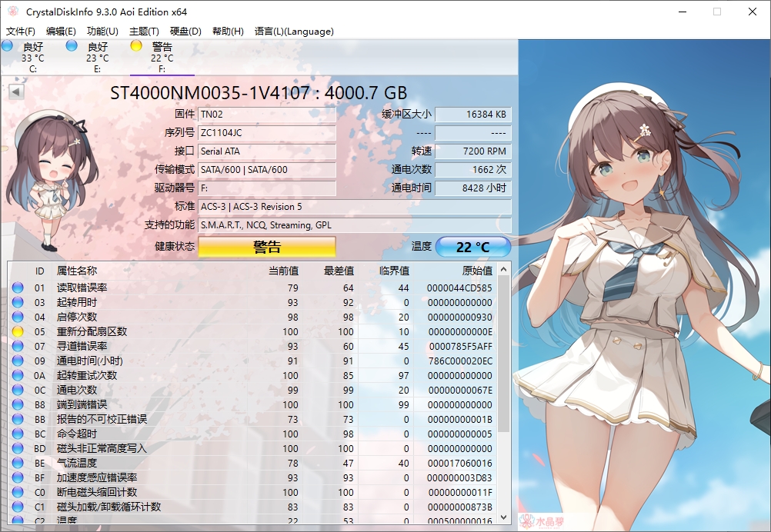Open the 功能(U) menu
Image resolution: width=771 pixels, height=532 pixels.
pos(102,32)
